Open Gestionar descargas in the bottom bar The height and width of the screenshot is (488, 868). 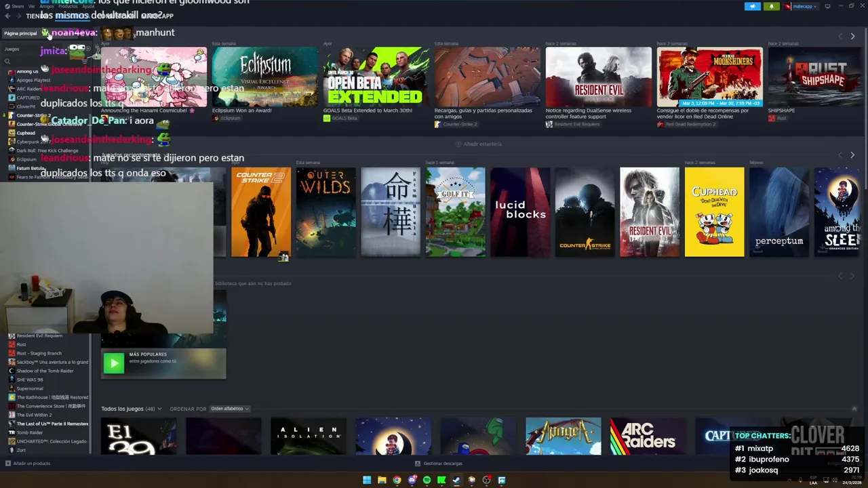[x=439, y=464]
